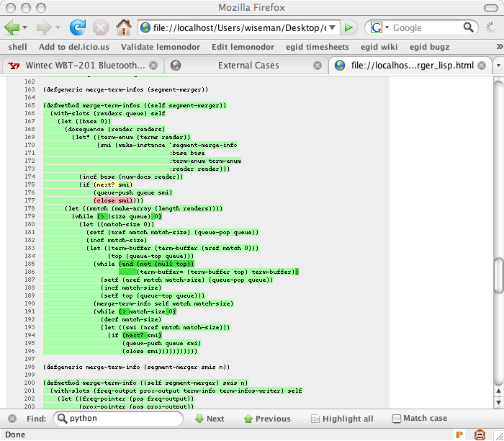Click the green Go arrow button

(x=348, y=28)
